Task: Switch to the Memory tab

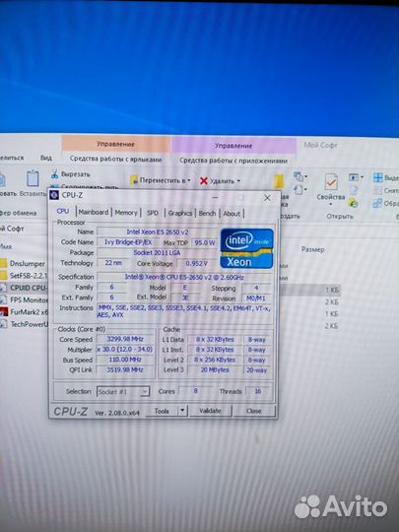Action: click(x=126, y=213)
